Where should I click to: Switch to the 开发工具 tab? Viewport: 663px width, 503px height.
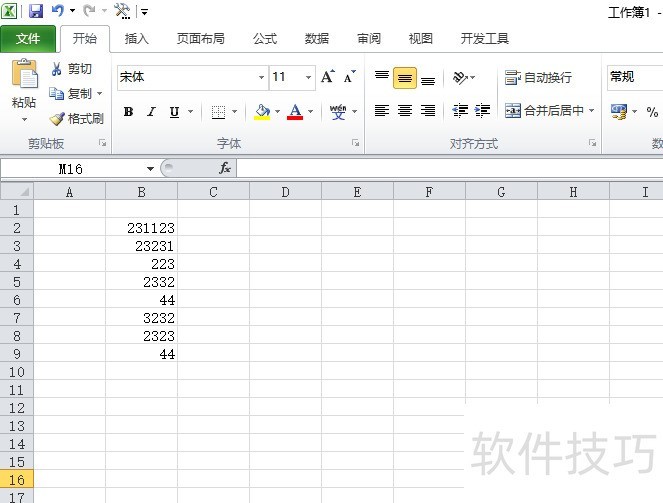485,39
